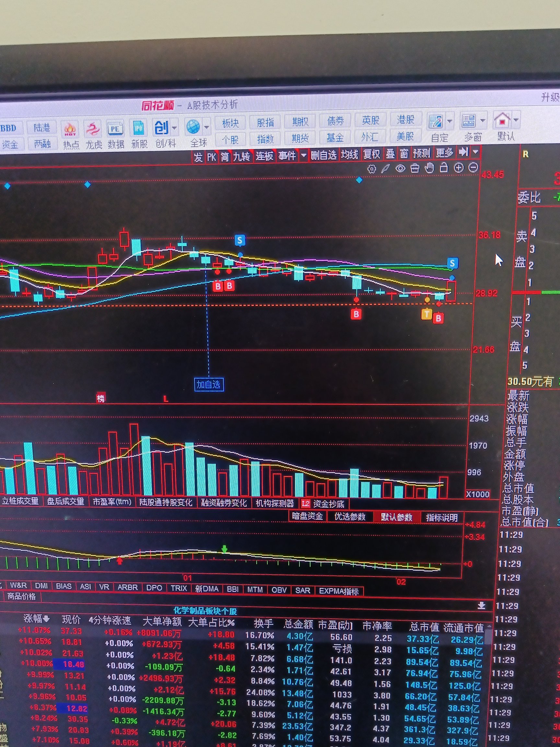This screenshot has height=747, width=560.
Task: Switch to 陆股通持股变化 tab
Action: pyautogui.click(x=166, y=503)
